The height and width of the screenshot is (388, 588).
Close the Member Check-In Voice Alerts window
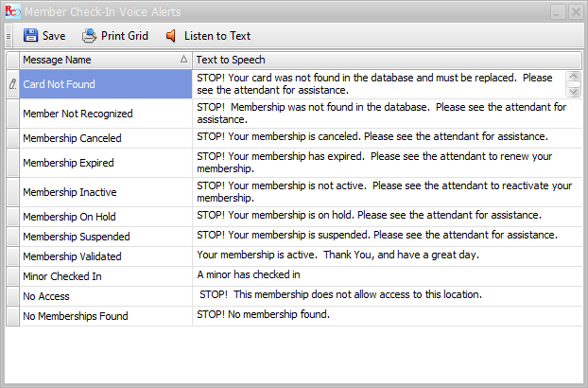click(x=576, y=12)
